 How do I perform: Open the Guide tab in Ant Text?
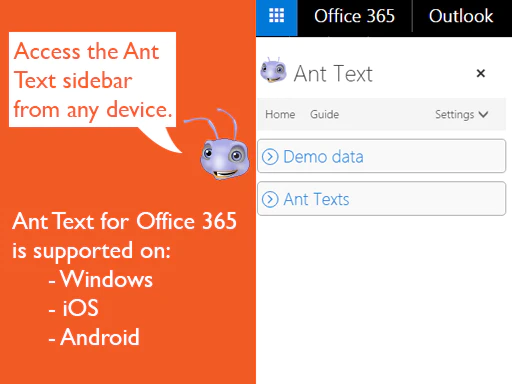click(324, 114)
